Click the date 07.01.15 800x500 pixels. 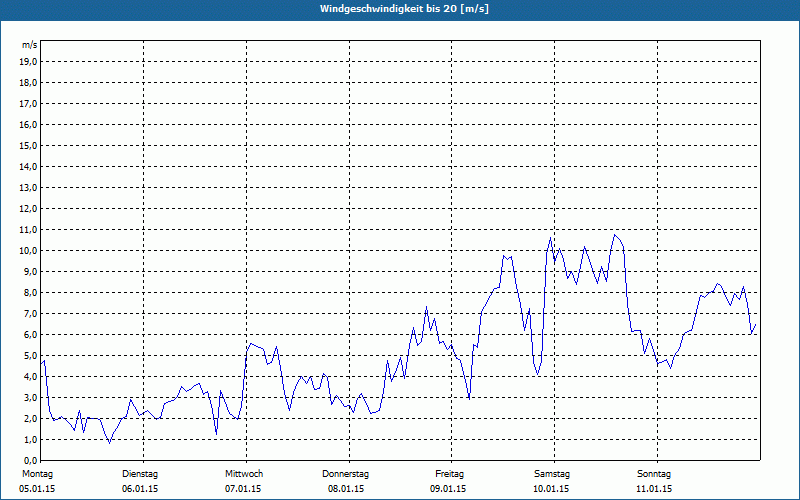pos(243,489)
